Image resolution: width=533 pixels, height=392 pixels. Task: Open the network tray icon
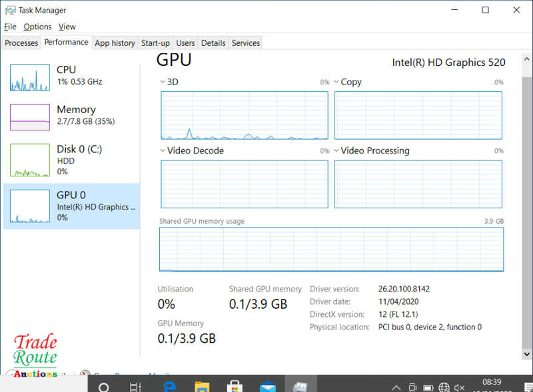444,387
